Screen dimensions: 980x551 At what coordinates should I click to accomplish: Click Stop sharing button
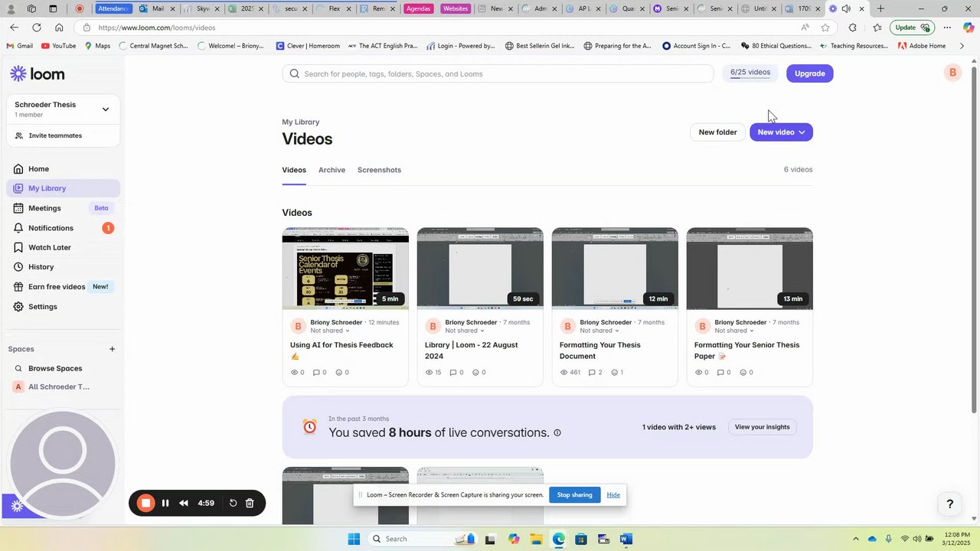click(574, 495)
